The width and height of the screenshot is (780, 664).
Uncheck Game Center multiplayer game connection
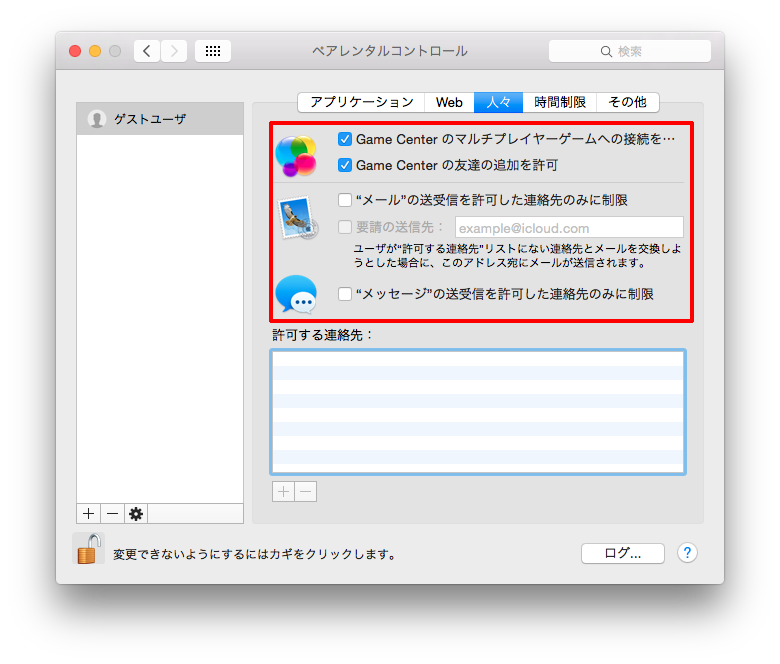pyautogui.click(x=345, y=139)
